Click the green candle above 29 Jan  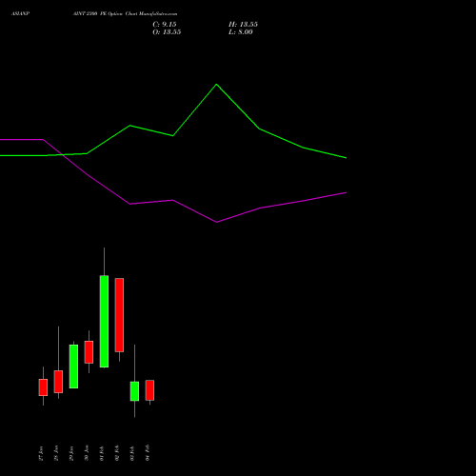point(73,367)
